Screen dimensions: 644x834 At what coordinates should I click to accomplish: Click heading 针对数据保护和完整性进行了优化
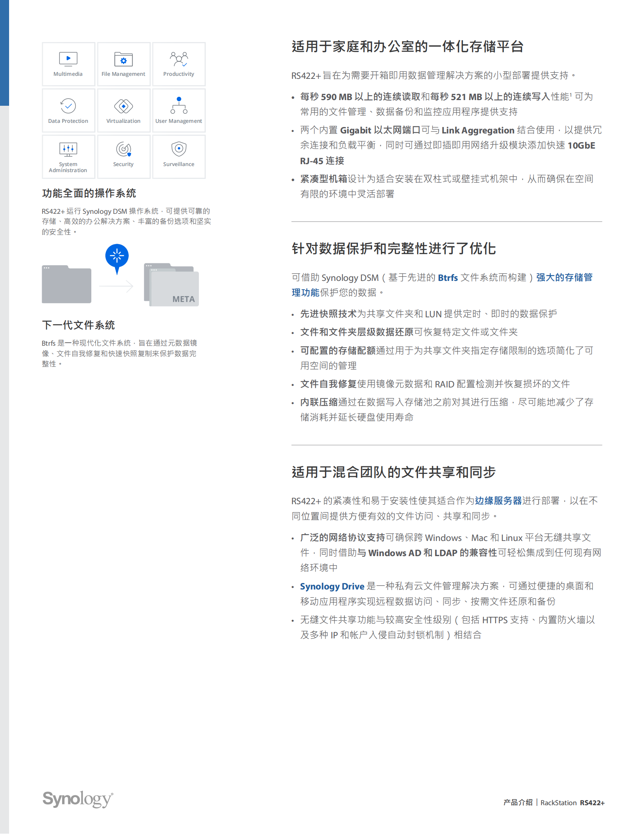click(x=394, y=249)
